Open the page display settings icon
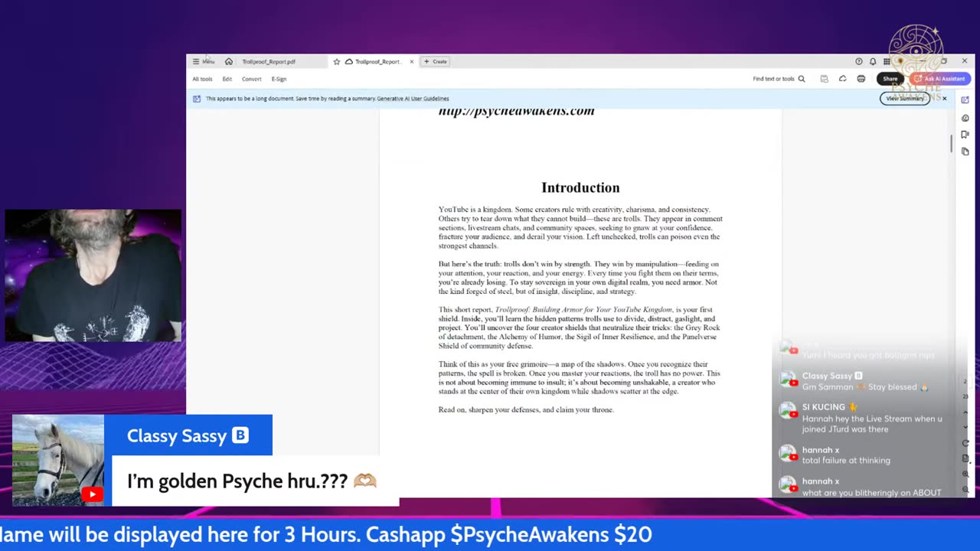Image resolution: width=980 pixels, height=551 pixels. (x=965, y=458)
